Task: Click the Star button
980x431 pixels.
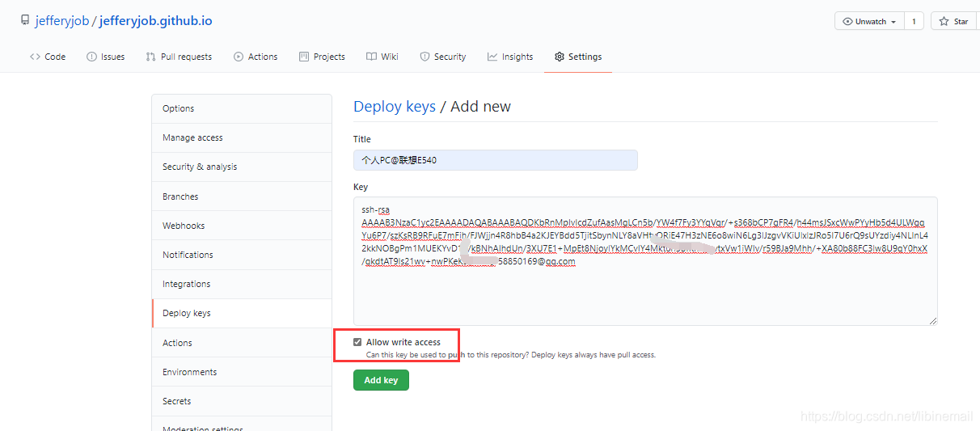Action: tap(955, 22)
